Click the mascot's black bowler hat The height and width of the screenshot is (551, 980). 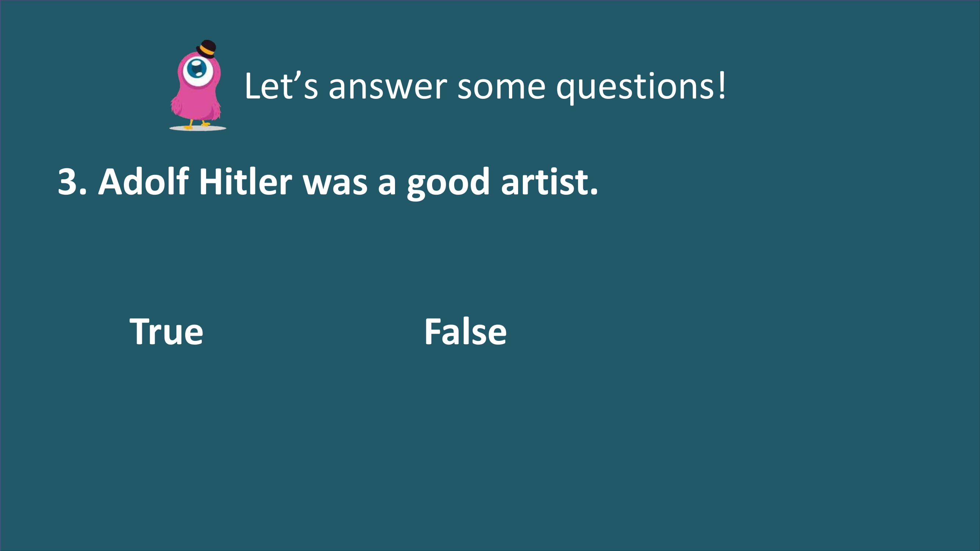tap(206, 49)
